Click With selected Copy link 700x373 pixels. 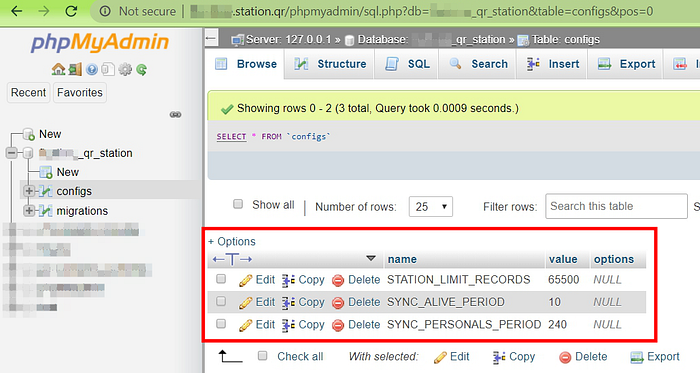coord(522,356)
